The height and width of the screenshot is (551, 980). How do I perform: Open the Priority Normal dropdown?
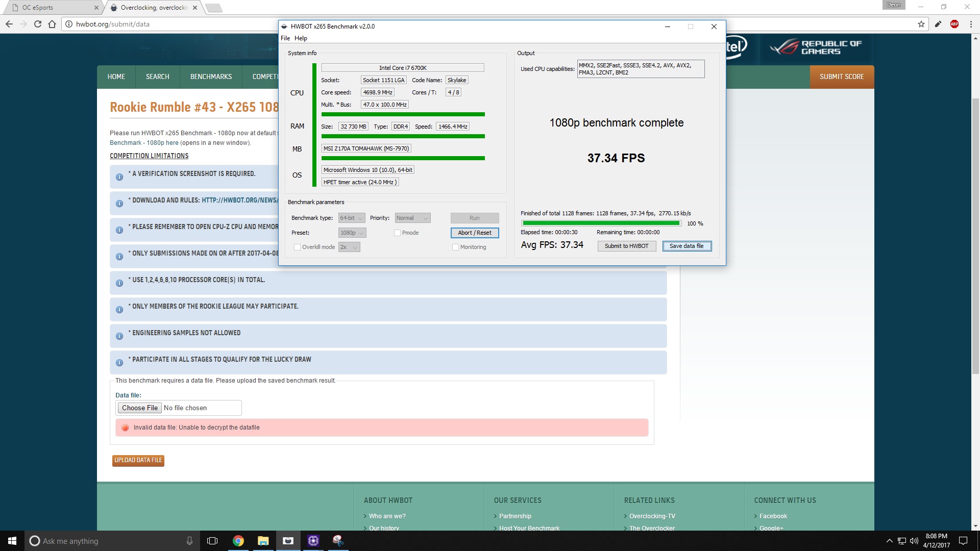pos(413,218)
